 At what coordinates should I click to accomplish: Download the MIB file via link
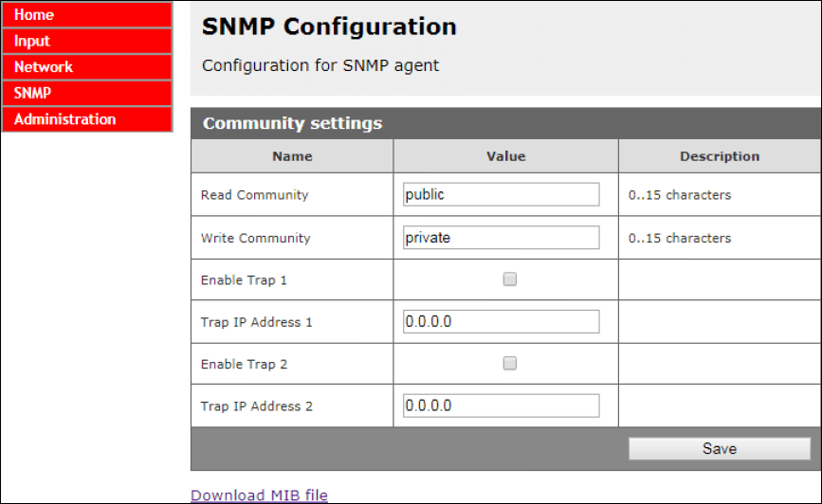pos(259,495)
